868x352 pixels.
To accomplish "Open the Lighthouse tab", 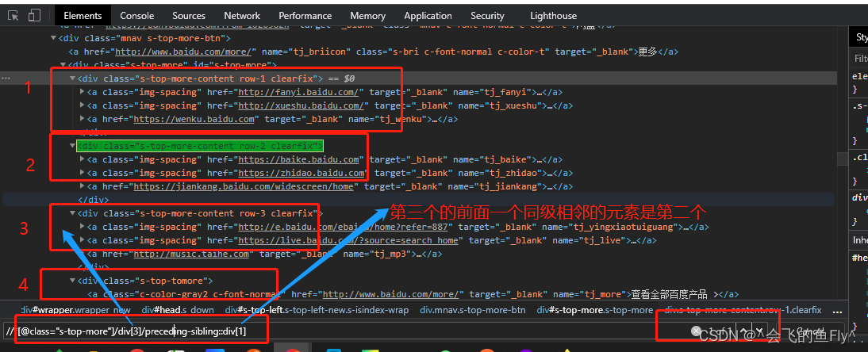I will point(553,16).
